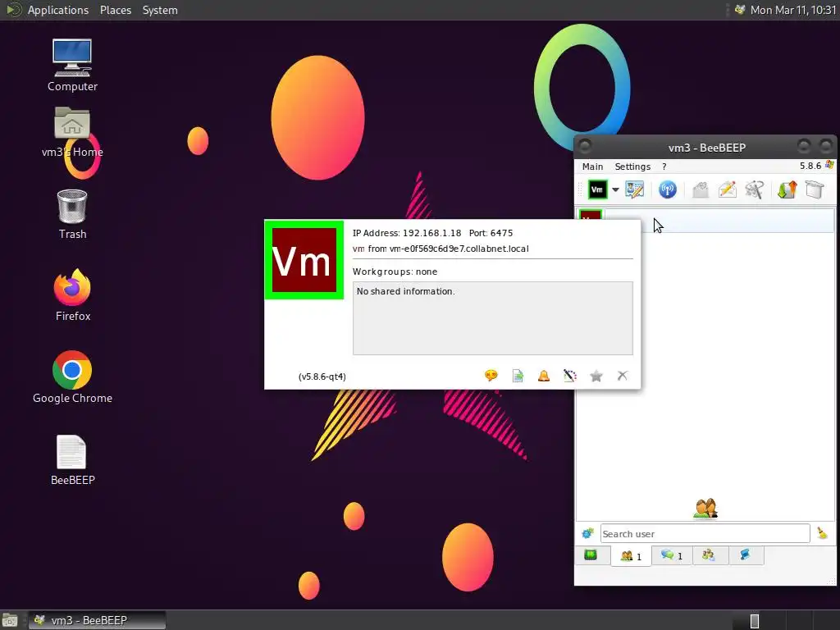Image resolution: width=840 pixels, height=630 pixels.
Task: Click the chat bubble icon in the user popup
Action: 491,376
